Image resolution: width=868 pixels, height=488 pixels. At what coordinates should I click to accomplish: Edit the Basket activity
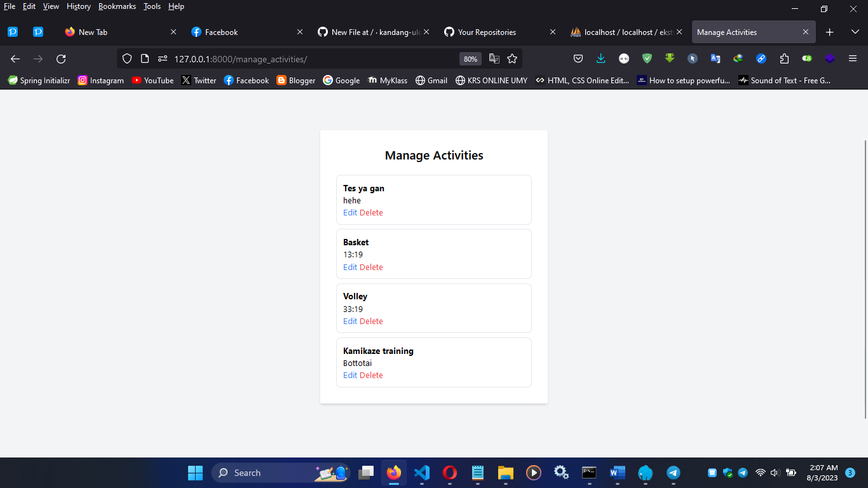[349, 267]
